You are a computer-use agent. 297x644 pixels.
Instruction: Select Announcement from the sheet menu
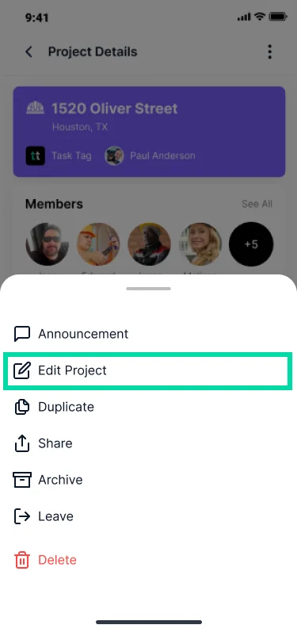click(149, 334)
